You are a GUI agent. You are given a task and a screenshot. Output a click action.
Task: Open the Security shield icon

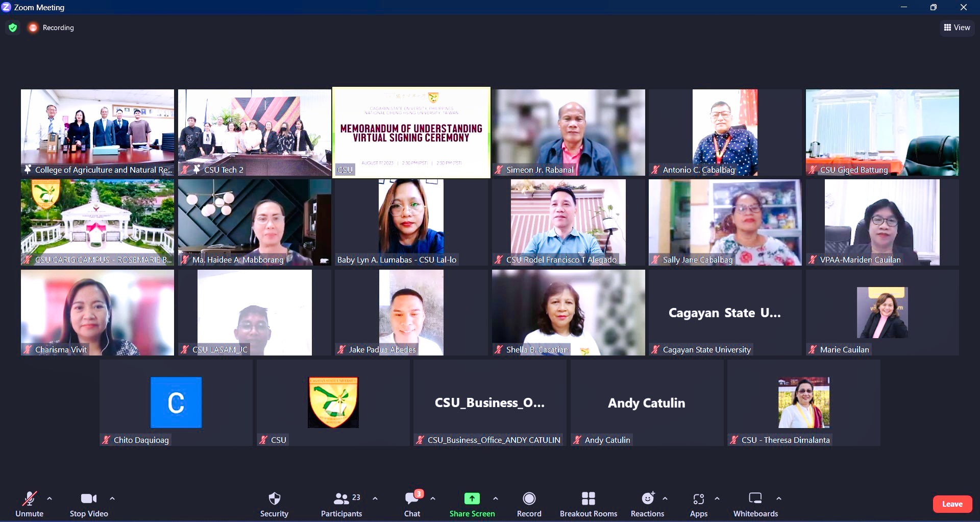(275, 499)
